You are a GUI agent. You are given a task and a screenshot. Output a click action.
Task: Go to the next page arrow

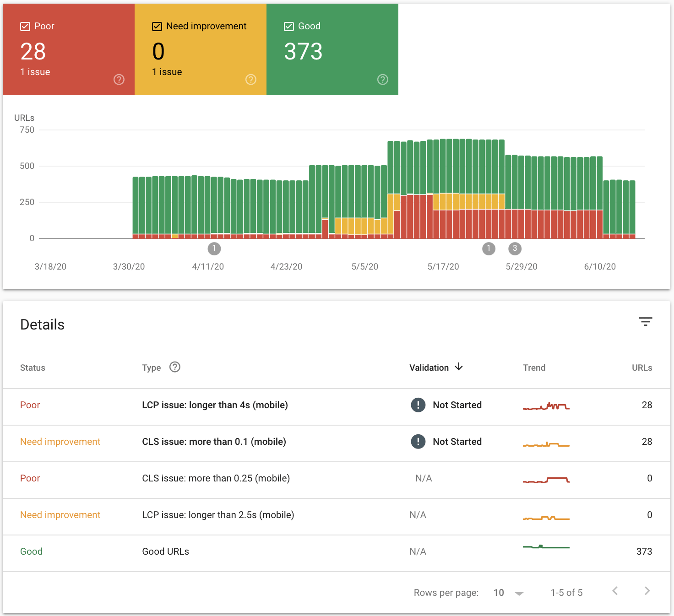647,591
